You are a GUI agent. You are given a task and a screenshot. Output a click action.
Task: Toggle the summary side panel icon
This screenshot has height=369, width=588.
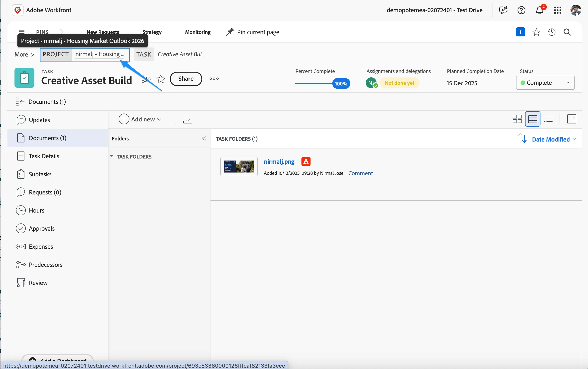click(571, 119)
